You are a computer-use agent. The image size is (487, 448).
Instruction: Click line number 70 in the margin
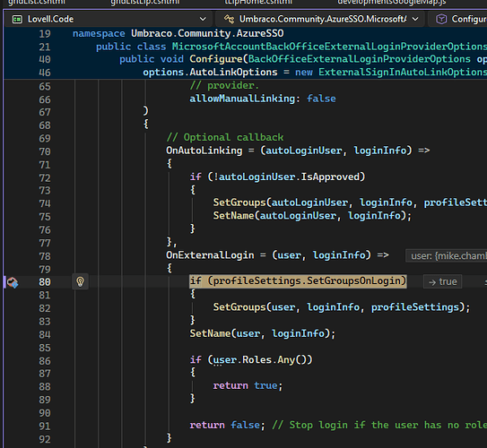pyautogui.click(x=45, y=151)
